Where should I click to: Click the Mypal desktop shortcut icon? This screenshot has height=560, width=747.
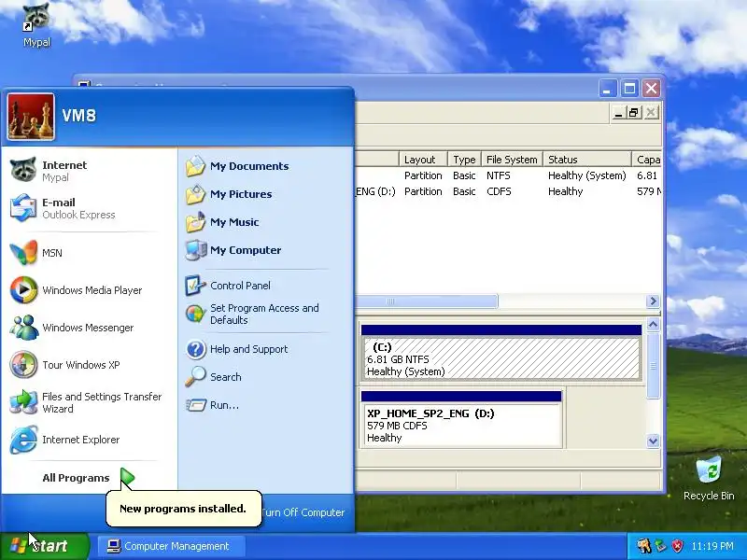tap(36, 18)
